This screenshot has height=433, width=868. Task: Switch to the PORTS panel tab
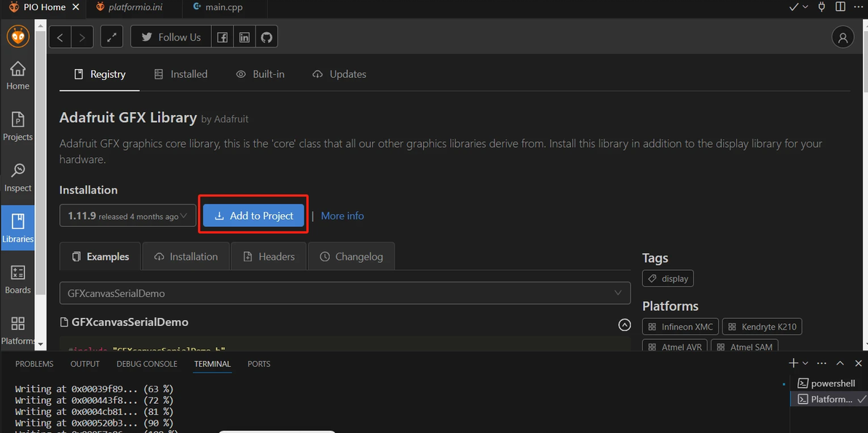[259, 364]
